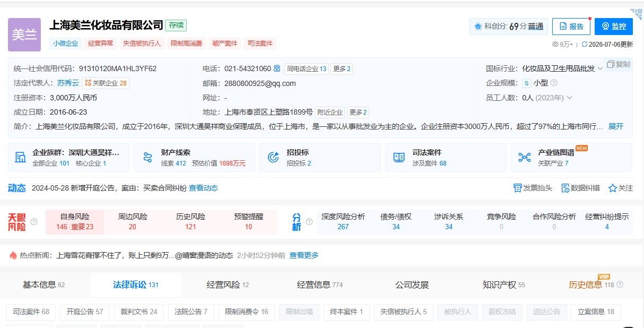Select the 自身风险 risk tab
The image size is (644, 328).
[x=74, y=222]
